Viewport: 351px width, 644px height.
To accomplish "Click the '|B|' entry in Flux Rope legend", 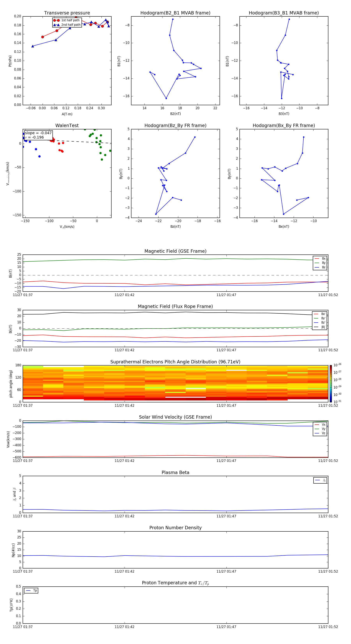I will [320, 327].
